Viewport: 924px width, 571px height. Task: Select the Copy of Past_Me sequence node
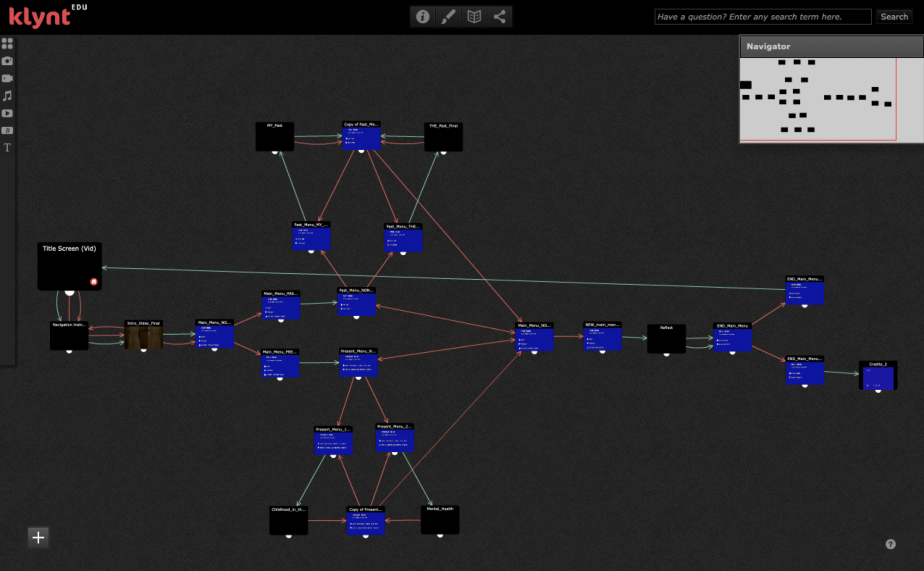pyautogui.click(x=361, y=135)
